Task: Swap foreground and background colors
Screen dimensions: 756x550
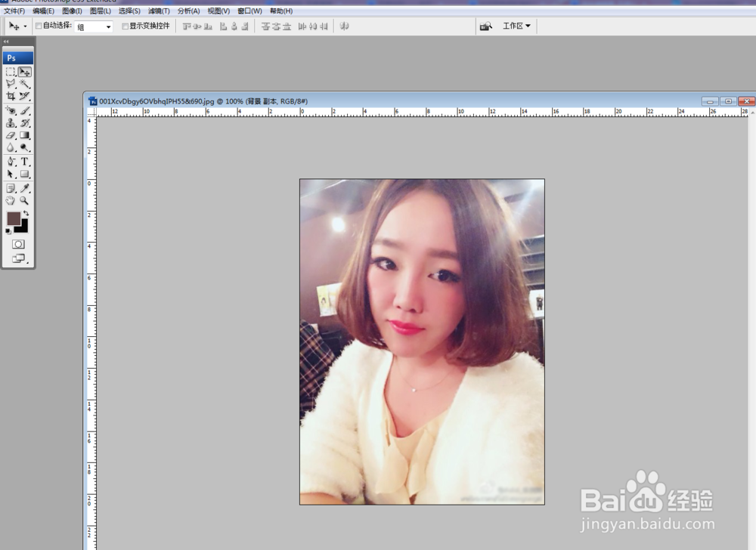Action: point(26,213)
